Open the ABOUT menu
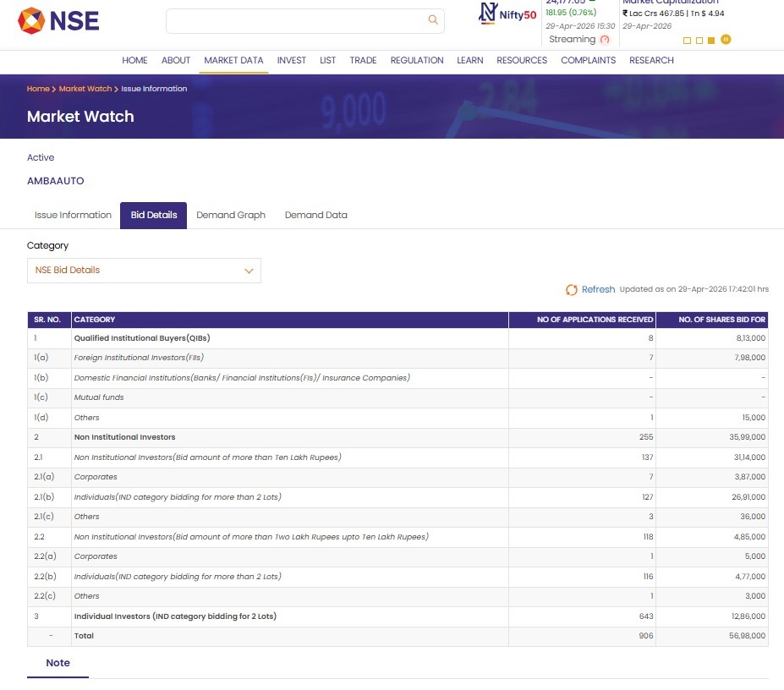The height and width of the screenshot is (690, 784). coord(176,61)
